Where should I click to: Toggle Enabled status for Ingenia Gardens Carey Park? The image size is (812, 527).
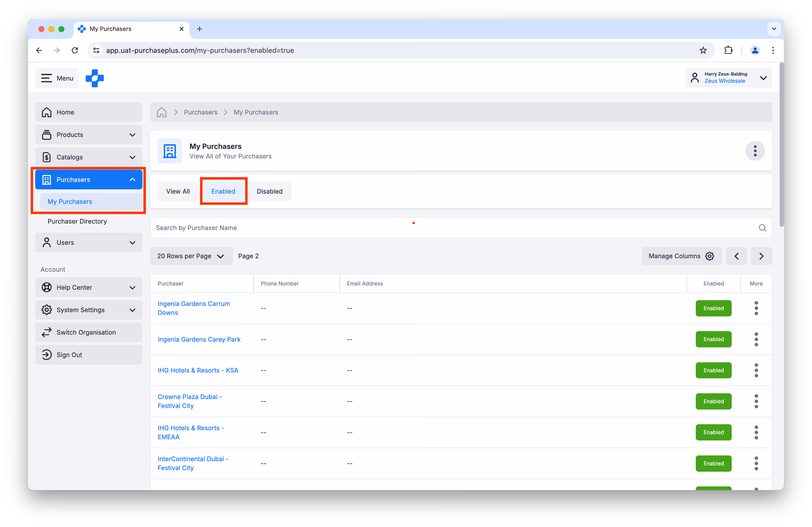point(713,339)
